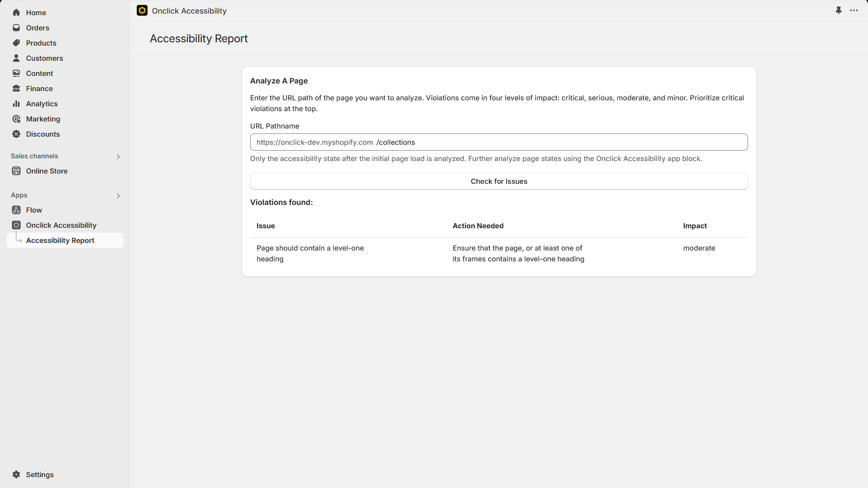Click the Analytics bar-chart icon
868x488 pixels.
[16, 104]
